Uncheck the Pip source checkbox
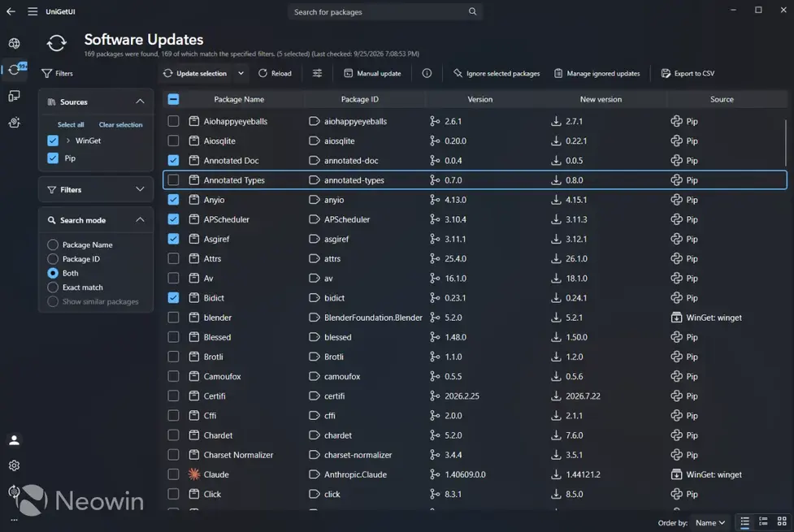This screenshot has width=794, height=532. click(x=53, y=158)
